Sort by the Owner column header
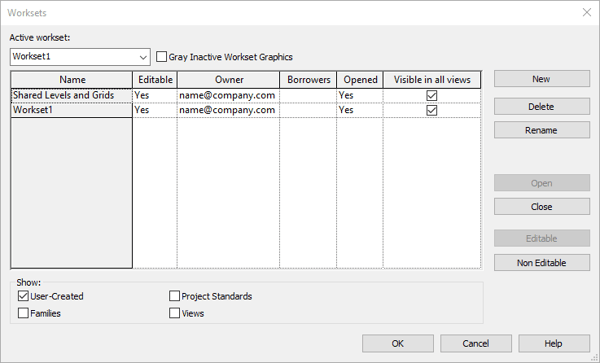 point(228,80)
